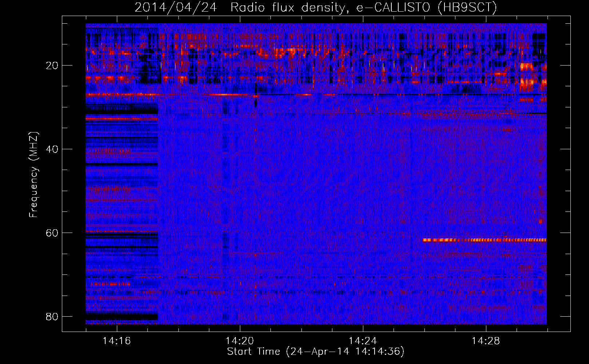Image resolution: width=589 pixels, height=364 pixels.
Task: Click the 'Frequency (MHZ)' axis label
Action: pos(33,174)
